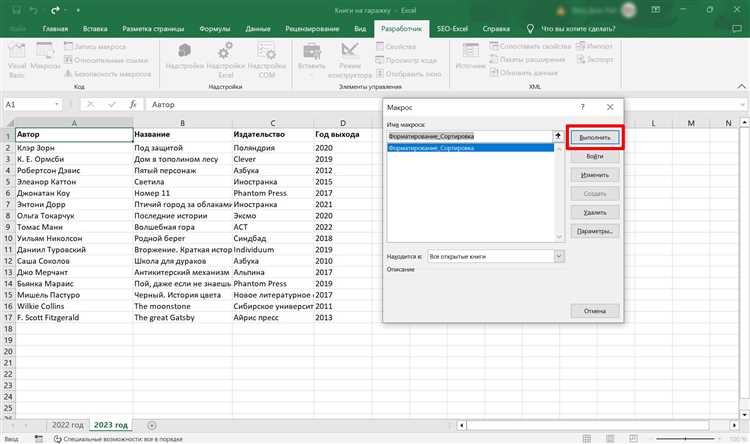Viewport: 750px width, 444px height.
Task: Click the Что вы хотите сделать search box
Action: 578,29
